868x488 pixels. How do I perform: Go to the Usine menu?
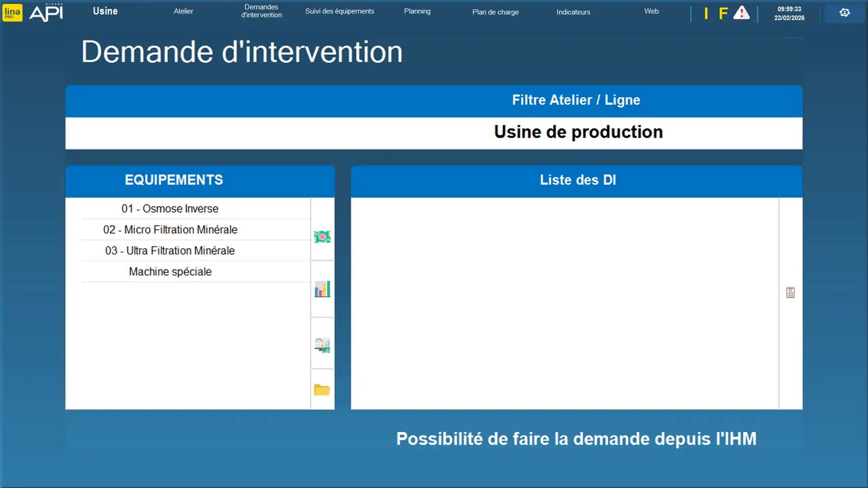105,11
